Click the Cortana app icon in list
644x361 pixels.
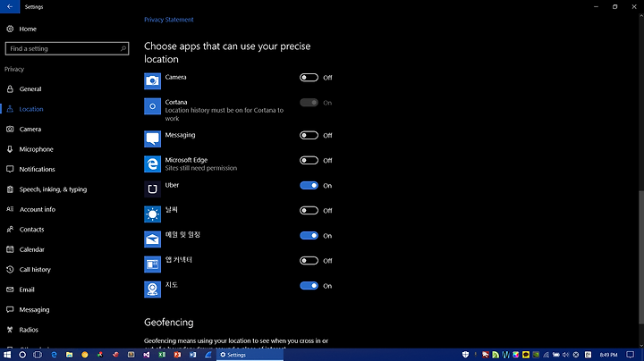pos(152,106)
